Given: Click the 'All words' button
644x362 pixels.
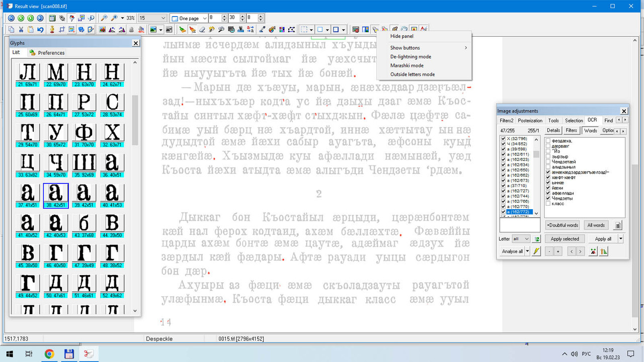Looking at the screenshot, I should (x=596, y=225).
